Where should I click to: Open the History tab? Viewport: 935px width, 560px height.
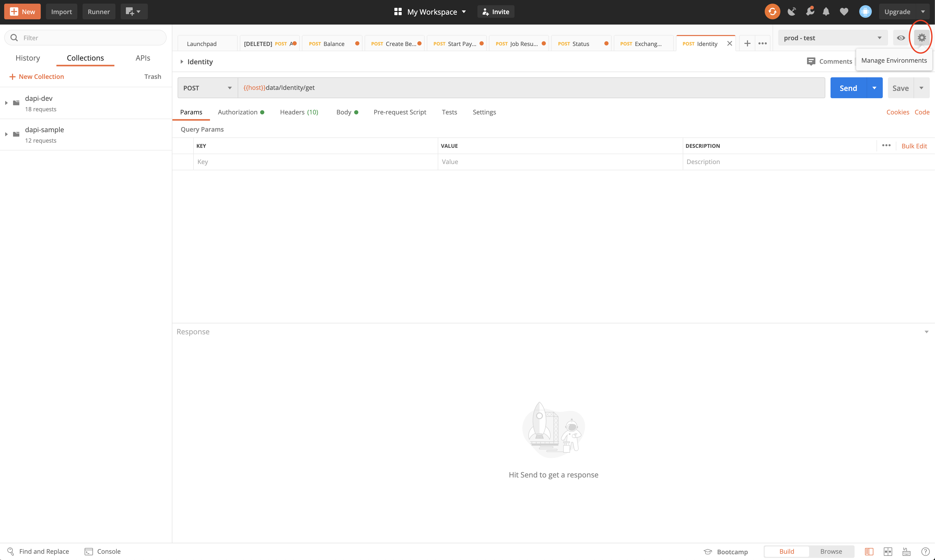click(x=27, y=58)
